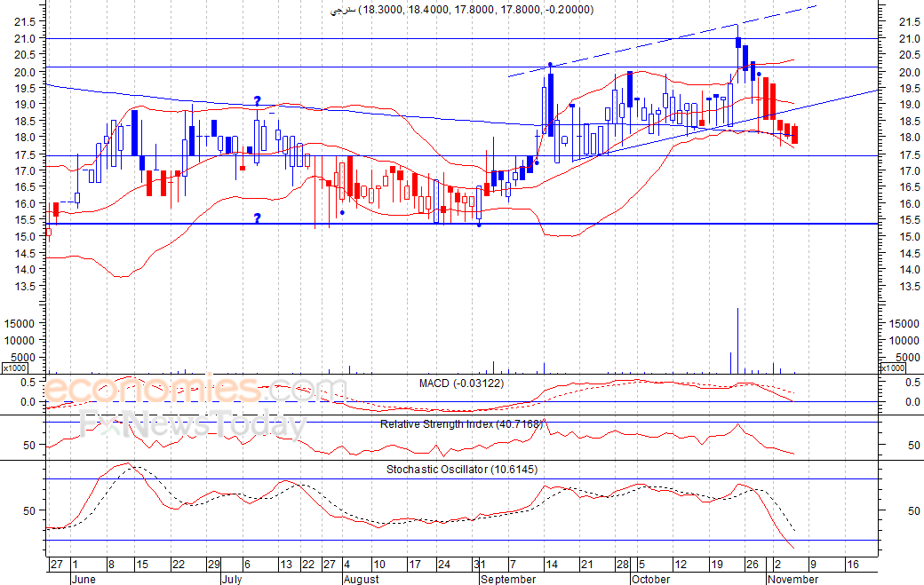Click the date label 12 in October
The height and width of the screenshot is (585, 924).
coord(681,565)
